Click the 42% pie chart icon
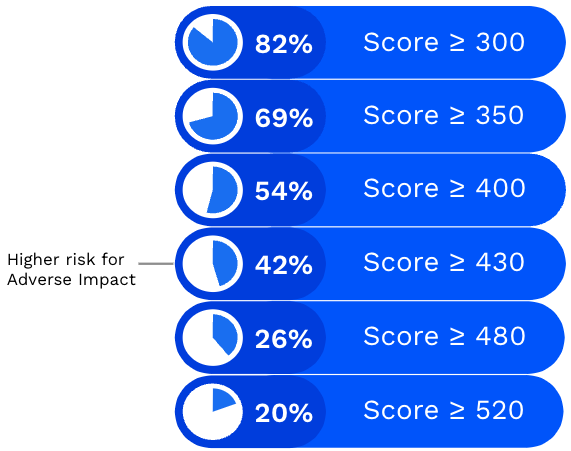The height and width of the screenshot is (451, 571). [213, 263]
